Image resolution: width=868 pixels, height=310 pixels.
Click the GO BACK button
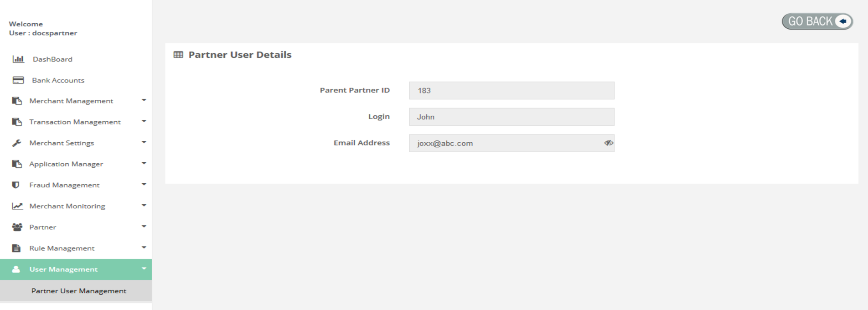pos(817,21)
